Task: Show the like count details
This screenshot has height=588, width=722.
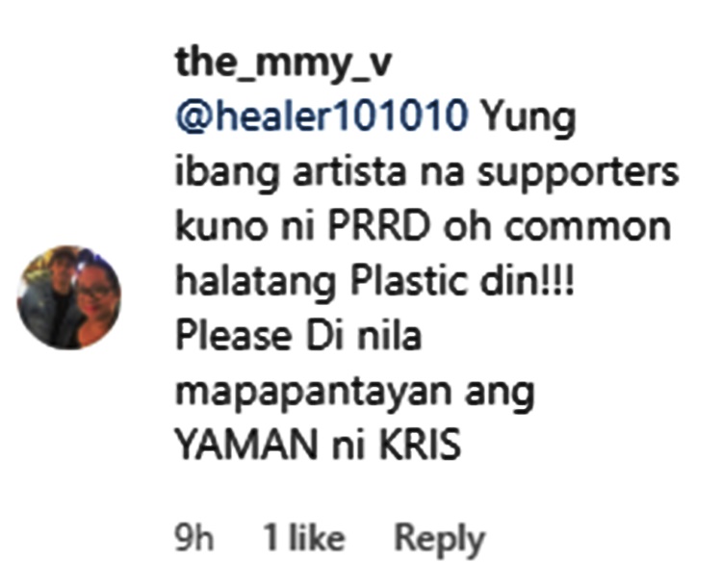Action: point(303,537)
